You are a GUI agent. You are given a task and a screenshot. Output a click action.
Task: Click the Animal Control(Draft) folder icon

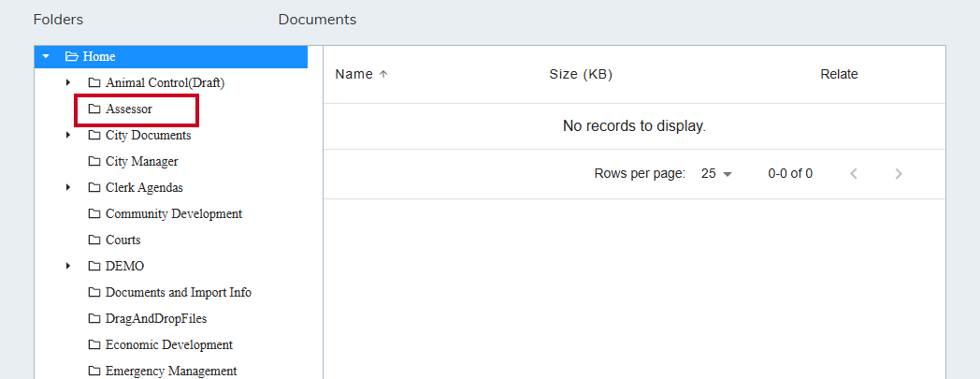(94, 82)
